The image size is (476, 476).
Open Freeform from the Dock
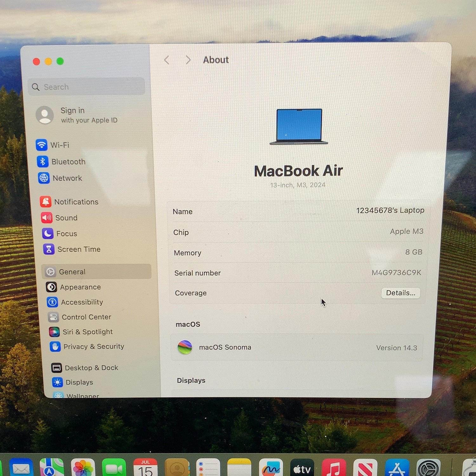pyautogui.click(x=271, y=468)
